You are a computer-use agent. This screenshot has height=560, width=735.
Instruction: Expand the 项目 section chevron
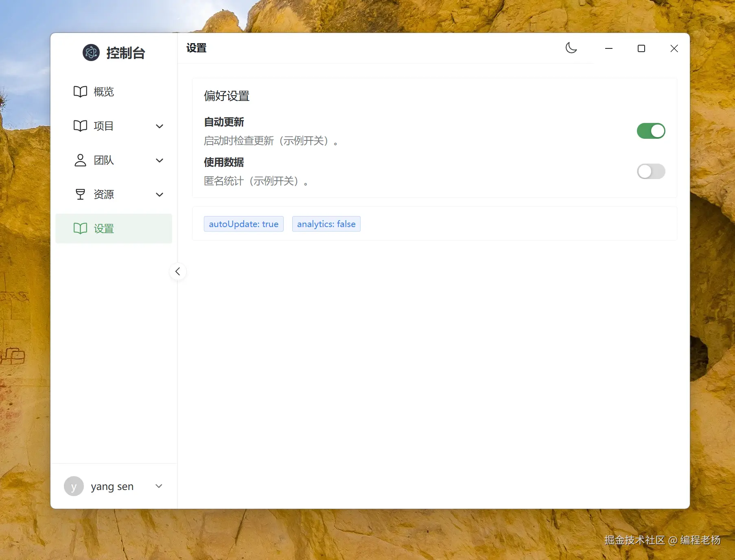click(159, 126)
